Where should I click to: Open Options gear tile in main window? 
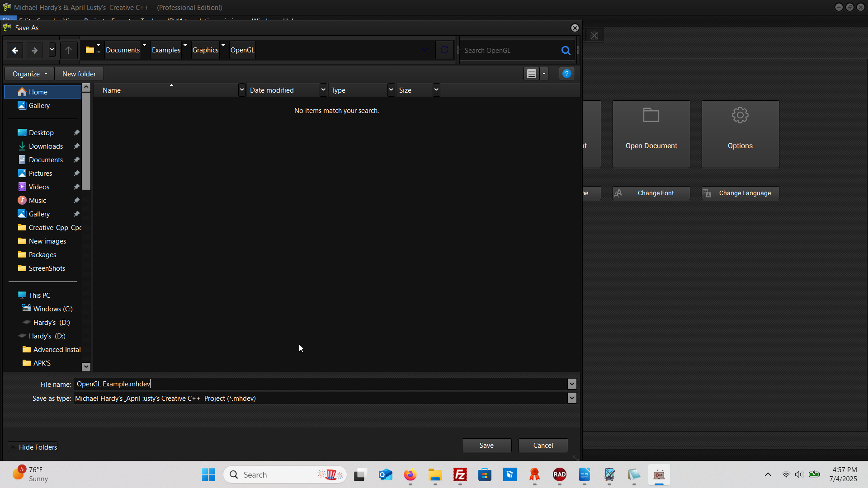click(x=741, y=134)
